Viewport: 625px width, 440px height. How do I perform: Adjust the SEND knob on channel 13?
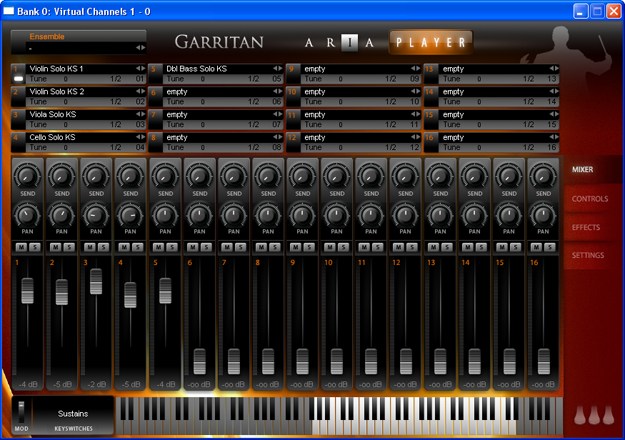click(x=440, y=176)
